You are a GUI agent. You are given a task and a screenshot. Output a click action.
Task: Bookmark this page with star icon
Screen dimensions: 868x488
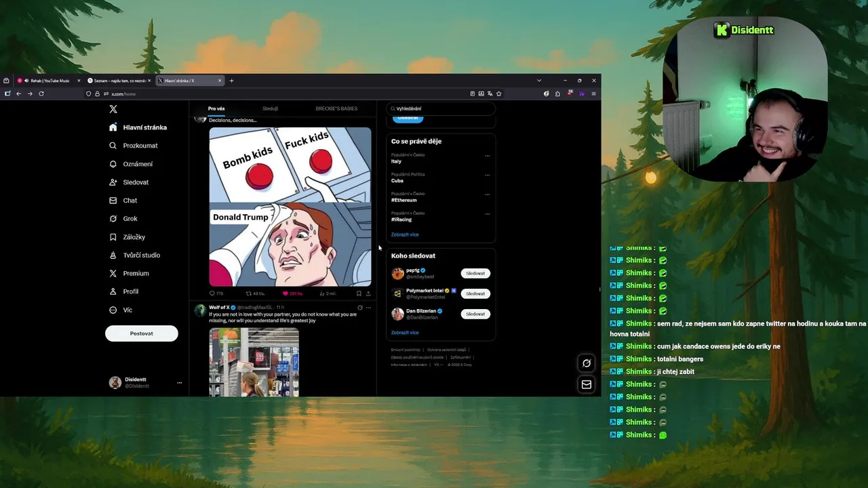499,94
